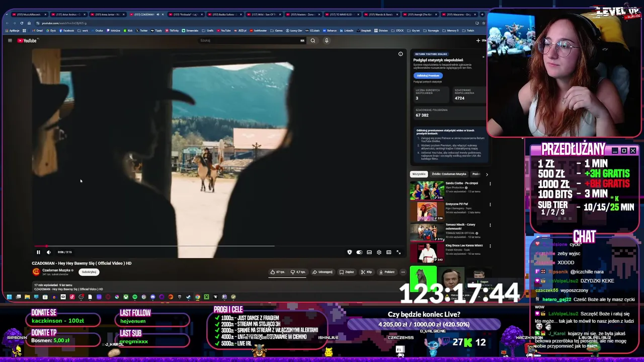Screen dimensions: 644x362
Task: Like the video (67 tys.)
Action: (x=278, y=272)
